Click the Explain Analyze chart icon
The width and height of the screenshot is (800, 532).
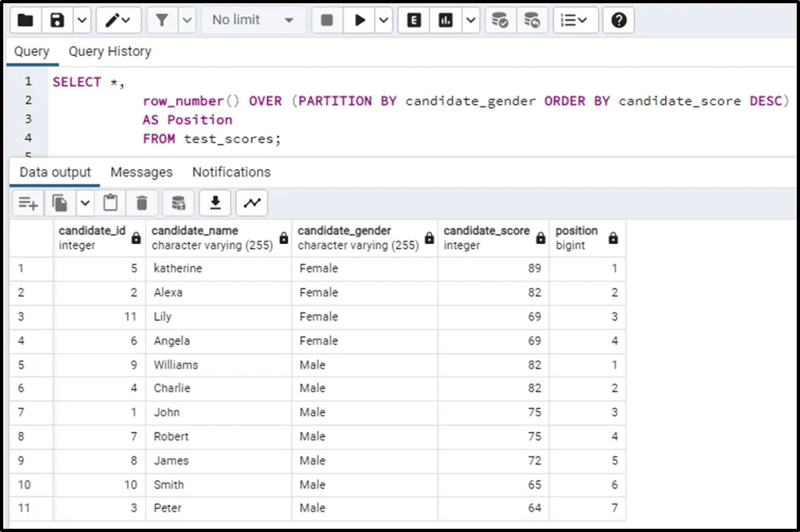[x=446, y=20]
